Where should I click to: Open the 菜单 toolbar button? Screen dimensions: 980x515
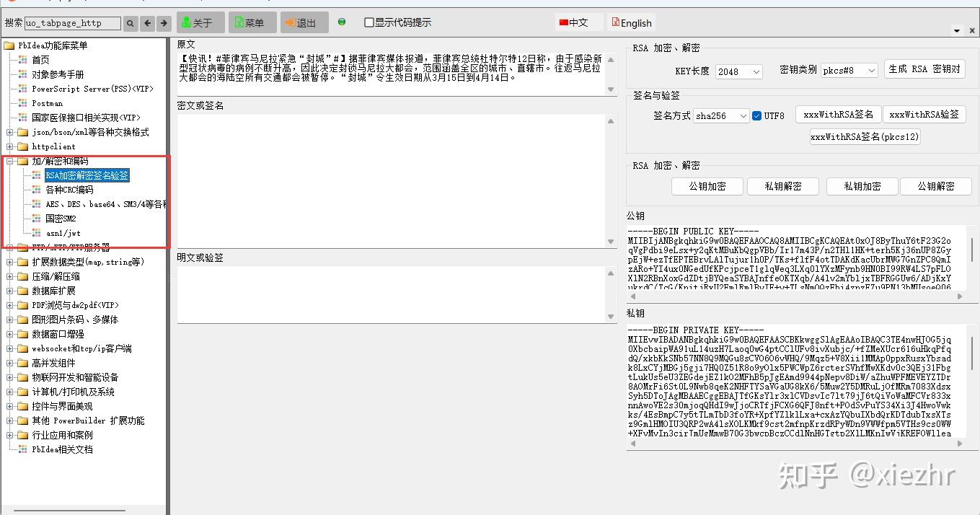tap(252, 23)
